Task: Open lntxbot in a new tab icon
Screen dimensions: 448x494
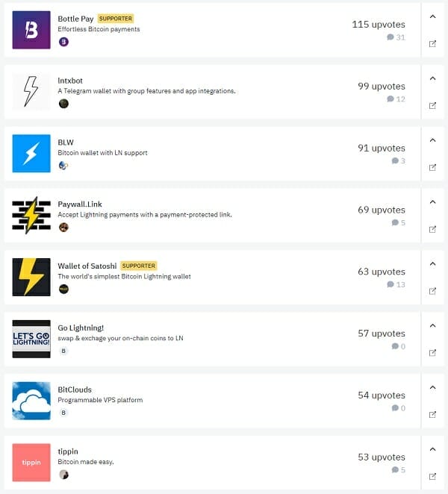Action: pos(432,105)
